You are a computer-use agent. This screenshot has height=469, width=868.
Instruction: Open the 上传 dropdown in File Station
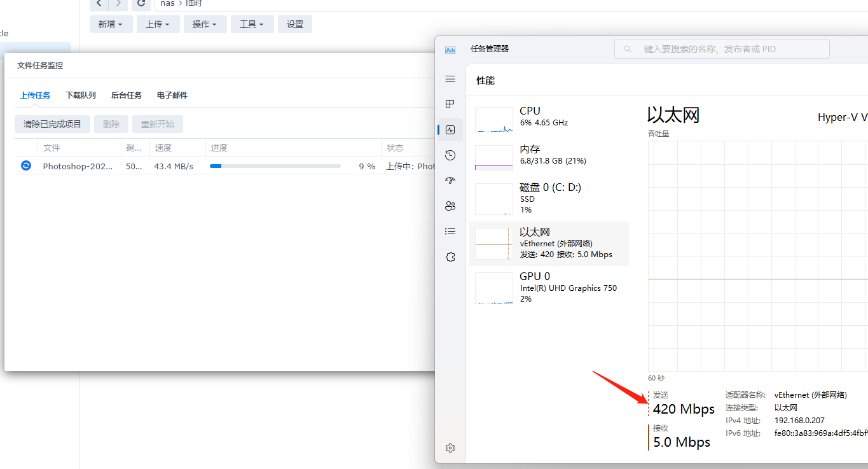(158, 24)
